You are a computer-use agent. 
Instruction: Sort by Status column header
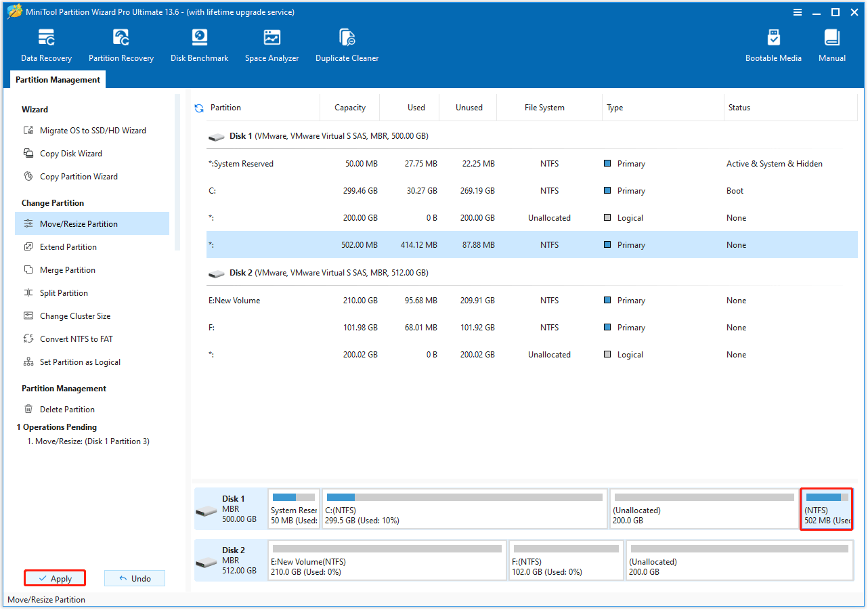click(x=791, y=108)
